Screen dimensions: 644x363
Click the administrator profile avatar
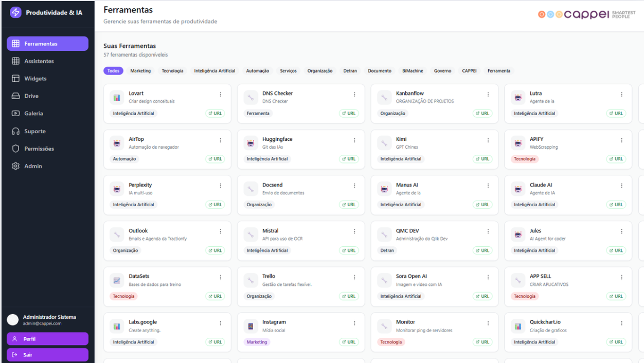click(13, 320)
